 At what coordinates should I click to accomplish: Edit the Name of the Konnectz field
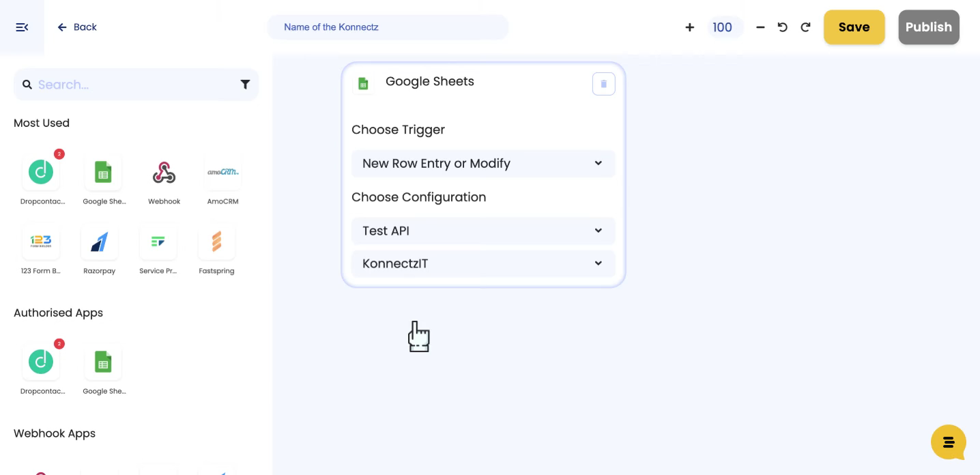click(388, 27)
